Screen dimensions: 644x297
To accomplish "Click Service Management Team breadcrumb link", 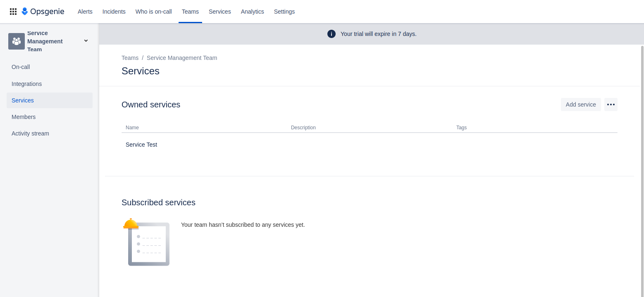I will tap(182, 58).
